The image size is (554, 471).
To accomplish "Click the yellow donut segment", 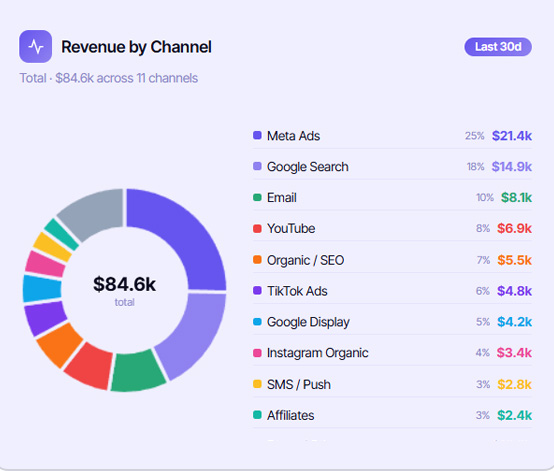I will pyautogui.click(x=53, y=247).
